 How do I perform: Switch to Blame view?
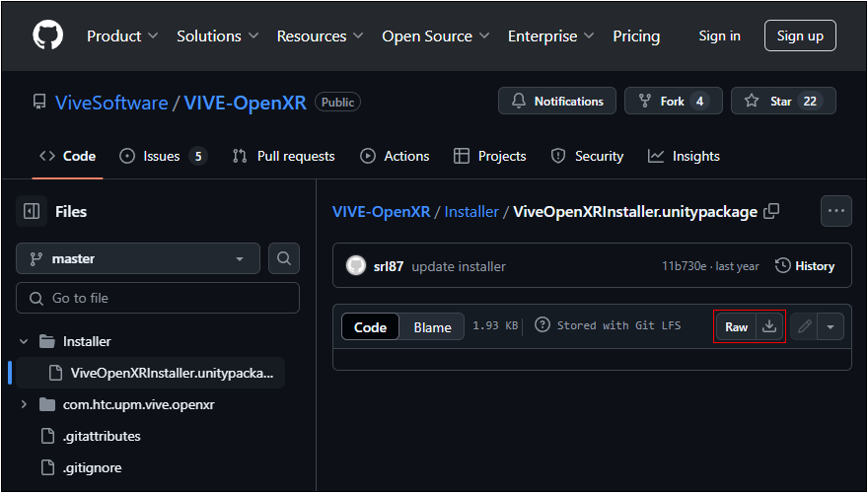[x=432, y=327]
